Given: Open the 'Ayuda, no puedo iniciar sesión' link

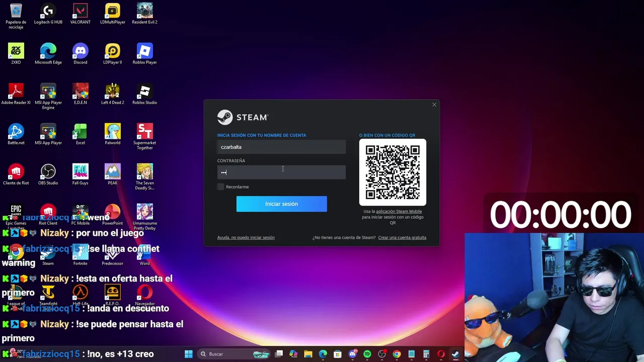Looking at the screenshot, I should pos(246,237).
